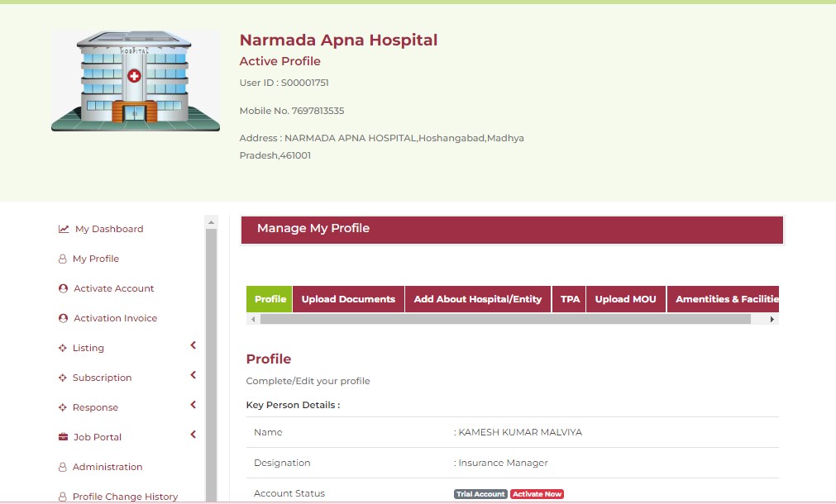
Task: Click Mobile No. 7697813535 text
Action: [x=292, y=111]
